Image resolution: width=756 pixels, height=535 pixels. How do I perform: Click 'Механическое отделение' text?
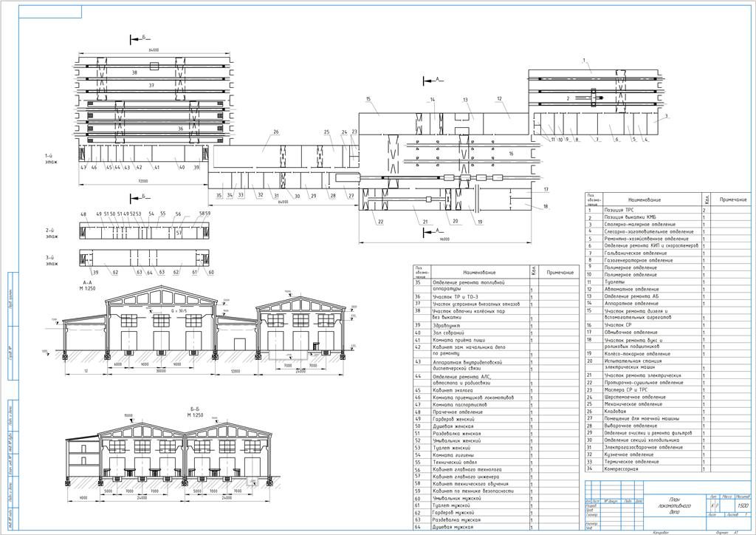[x=633, y=404]
